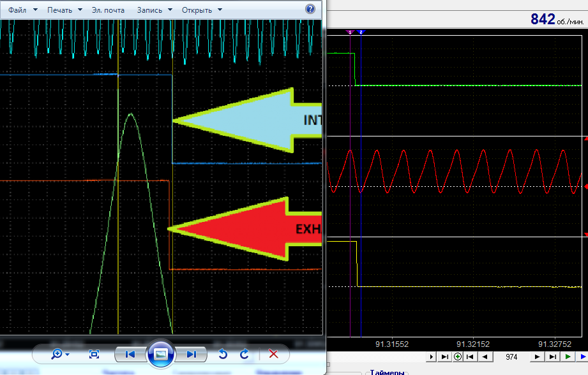Click the time label 91.32152
Viewport: 588px width, 375px height.
pyautogui.click(x=473, y=344)
